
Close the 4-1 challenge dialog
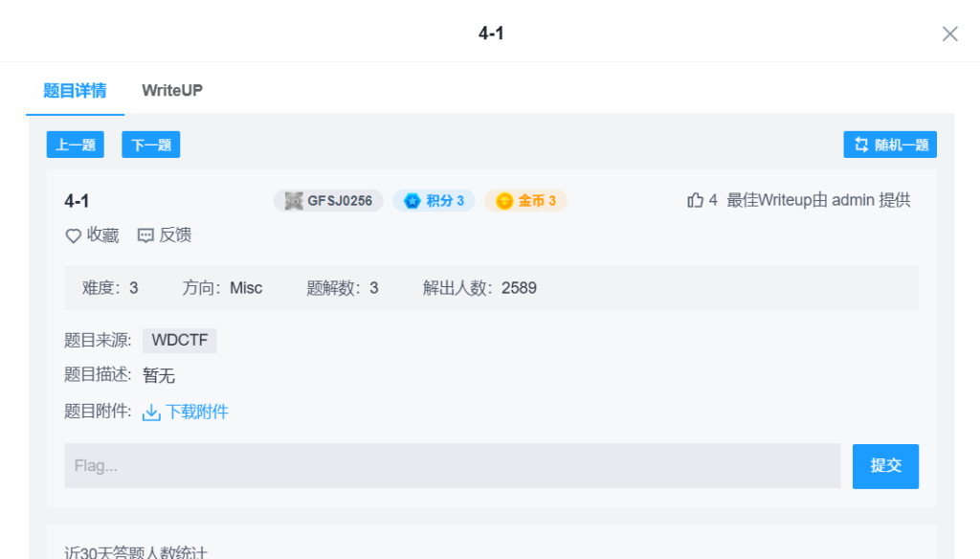coord(949,34)
